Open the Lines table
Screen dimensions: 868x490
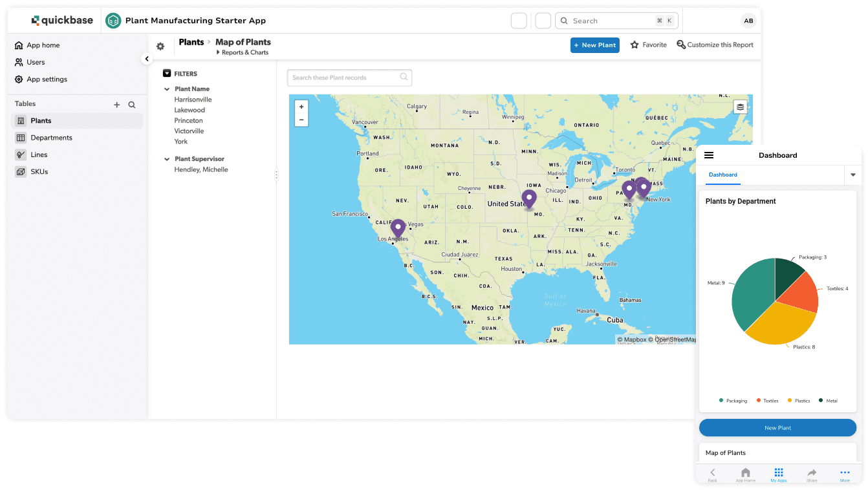click(x=77, y=154)
